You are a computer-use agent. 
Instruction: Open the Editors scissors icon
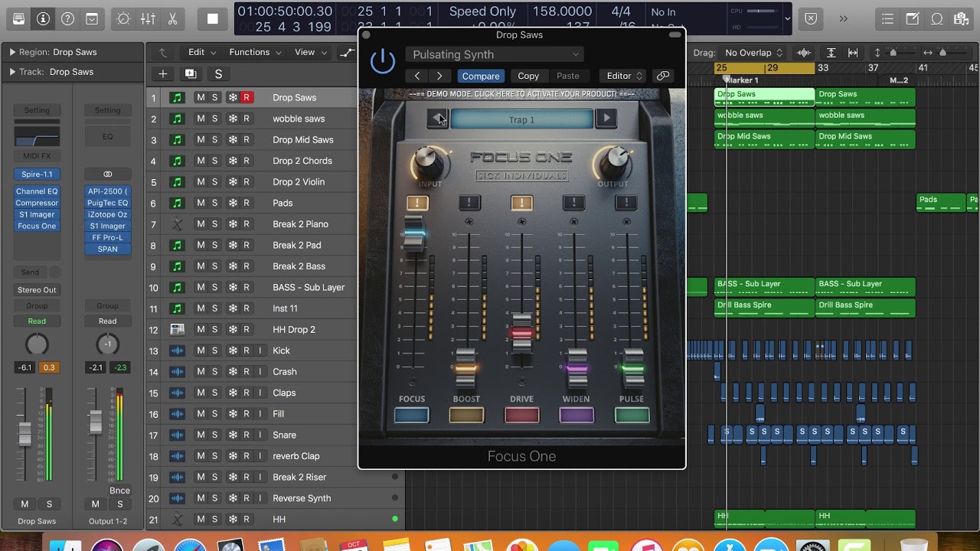[173, 18]
